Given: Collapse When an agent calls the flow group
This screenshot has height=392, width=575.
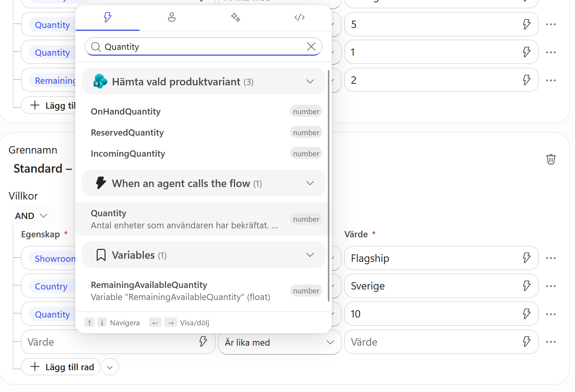Looking at the screenshot, I should click(x=203, y=183).
